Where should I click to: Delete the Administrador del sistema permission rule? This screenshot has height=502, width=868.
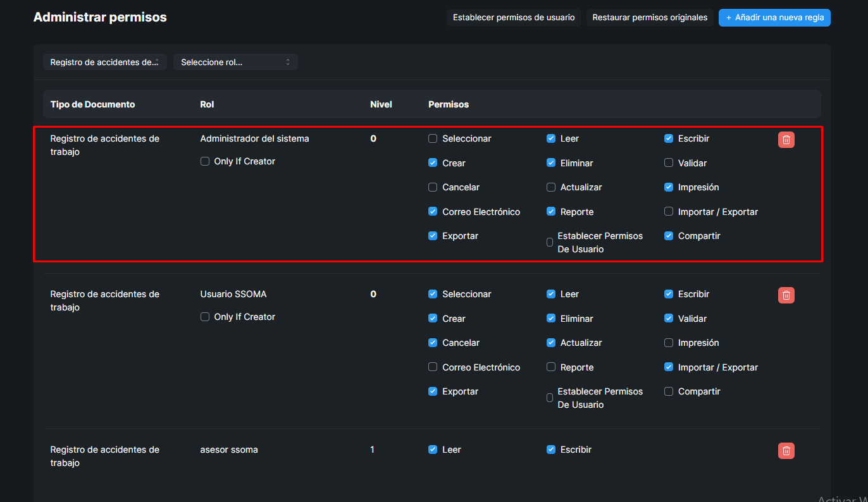click(786, 140)
